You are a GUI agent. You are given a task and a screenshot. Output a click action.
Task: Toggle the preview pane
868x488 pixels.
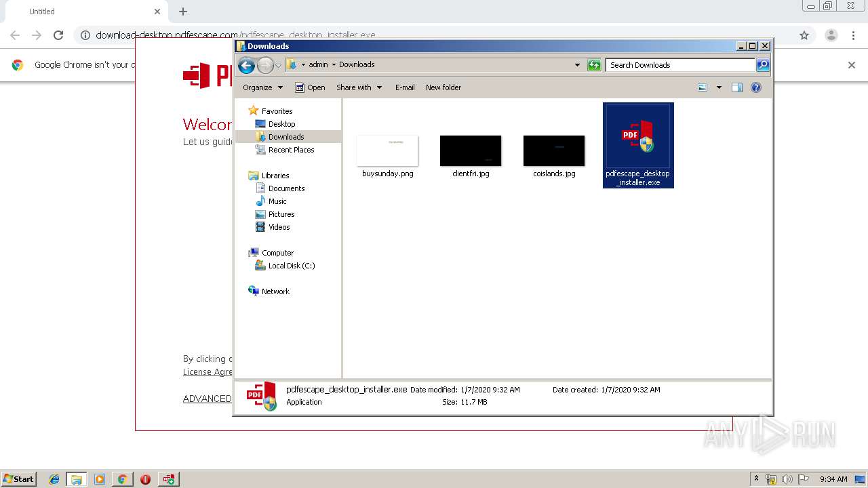point(737,87)
